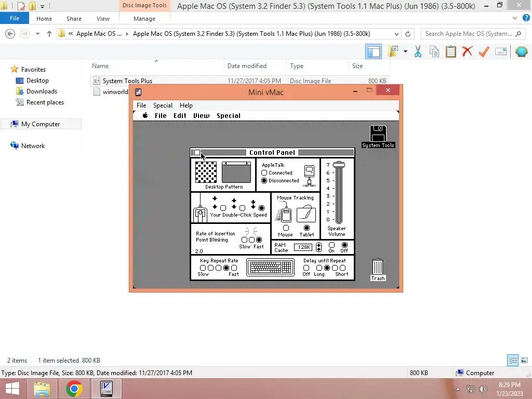This screenshot has height=399, width=532.
Task: Open recent locations dropdown arrow
Action: click(37, 34)
